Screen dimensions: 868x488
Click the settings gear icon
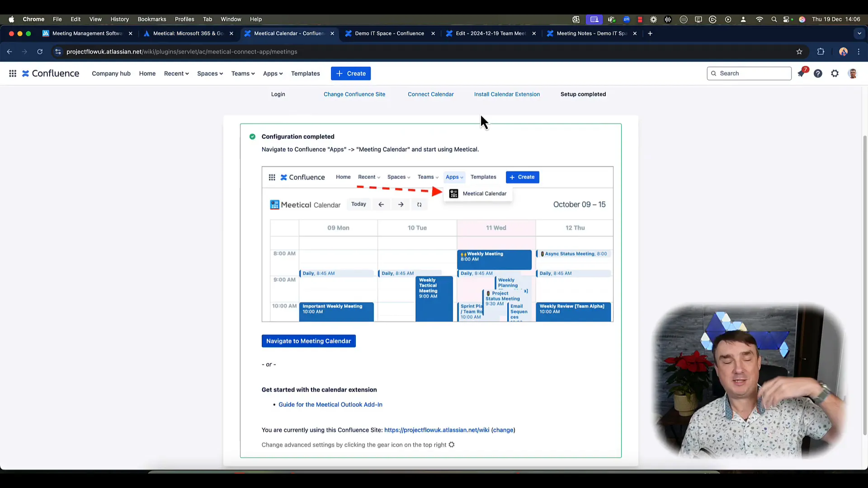pos(835,73)
